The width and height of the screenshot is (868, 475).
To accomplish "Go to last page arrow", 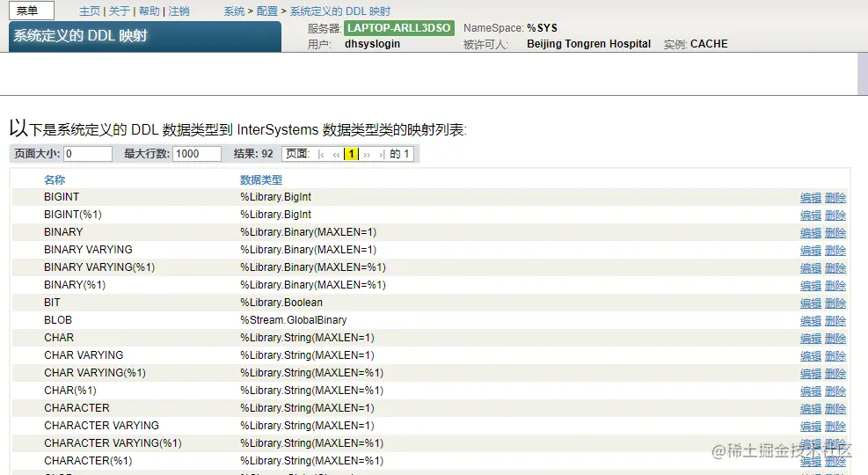I will pos(382,154).
